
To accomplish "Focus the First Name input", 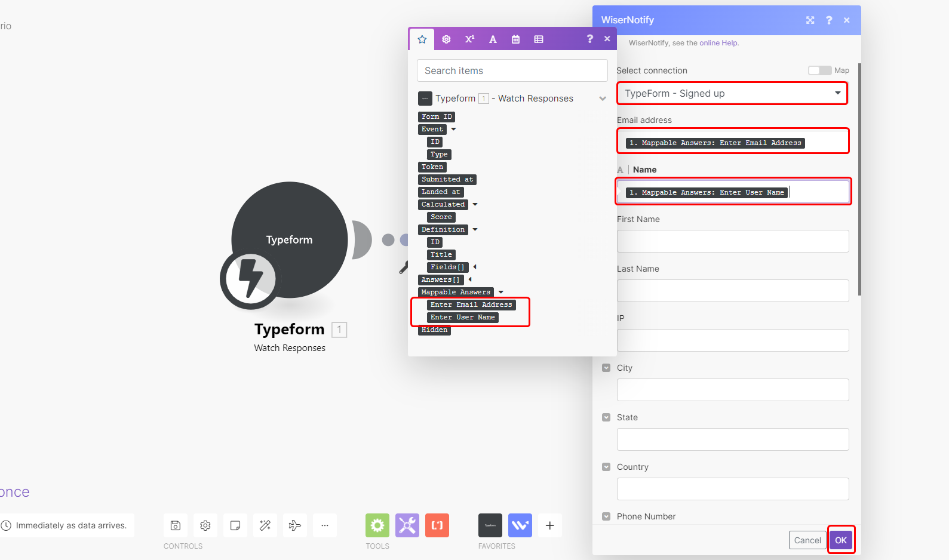I will pos(733,241).
